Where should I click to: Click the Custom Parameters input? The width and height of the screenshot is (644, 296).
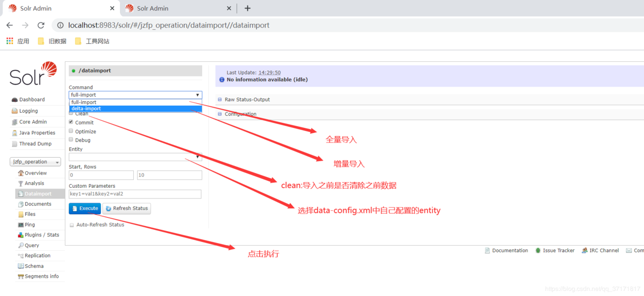tap(135, 194)
